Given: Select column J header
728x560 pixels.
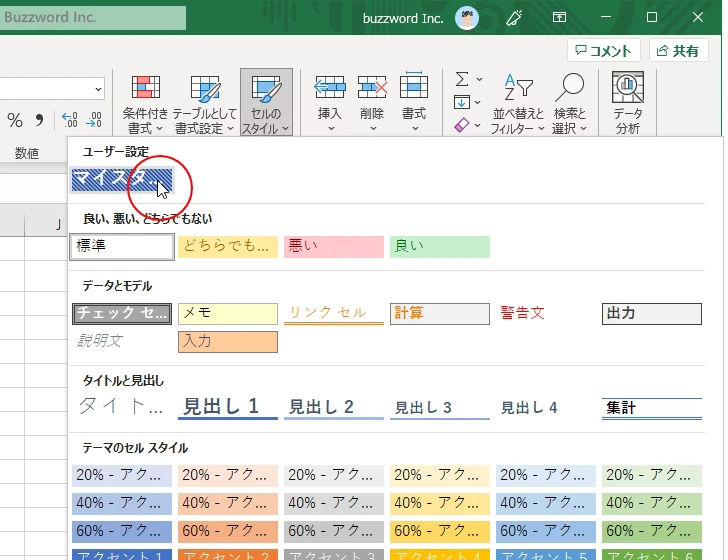Looking at the screenshot, I should (46, 225).
